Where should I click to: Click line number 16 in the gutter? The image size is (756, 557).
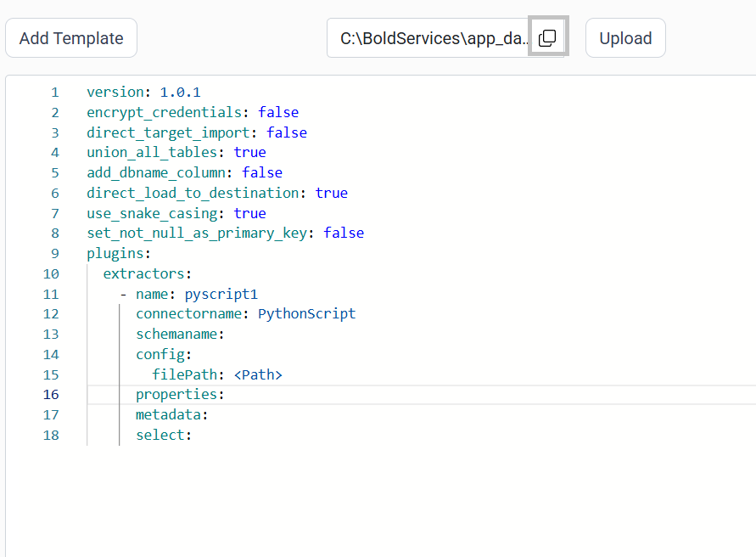51,394
